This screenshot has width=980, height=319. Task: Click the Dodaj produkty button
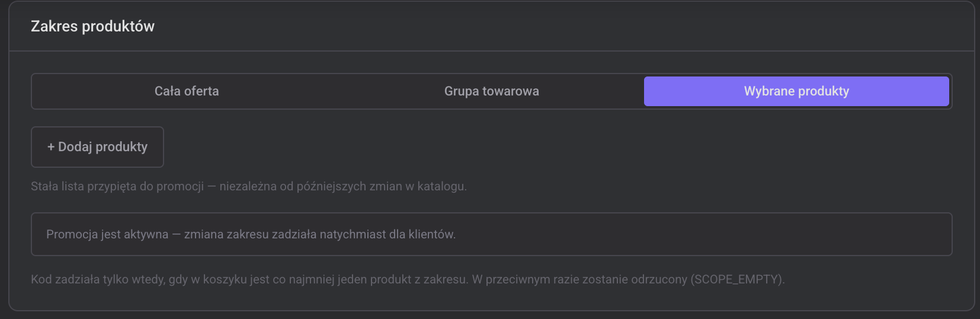tap(97, 147)
